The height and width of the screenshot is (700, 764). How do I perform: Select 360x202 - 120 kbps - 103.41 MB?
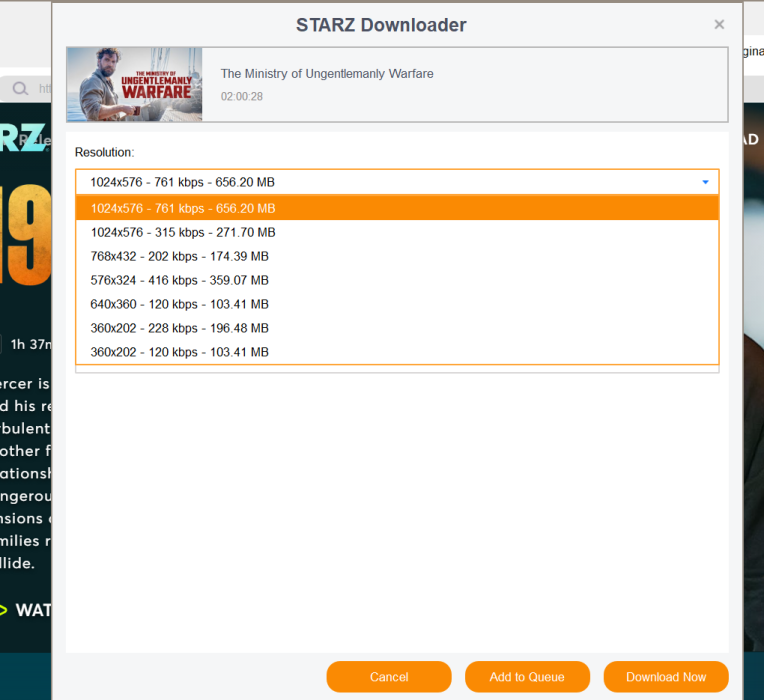click(397, 352)
